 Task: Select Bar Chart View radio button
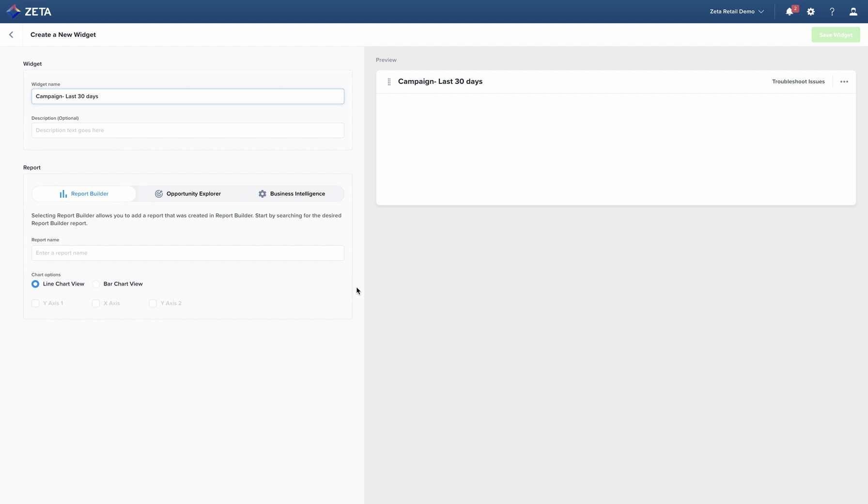point(96,284)
